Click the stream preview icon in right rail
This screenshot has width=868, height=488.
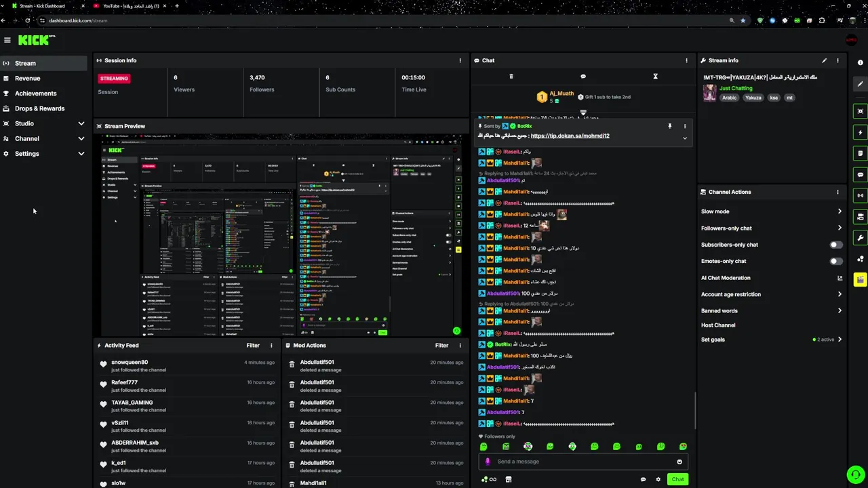point(860,111)
